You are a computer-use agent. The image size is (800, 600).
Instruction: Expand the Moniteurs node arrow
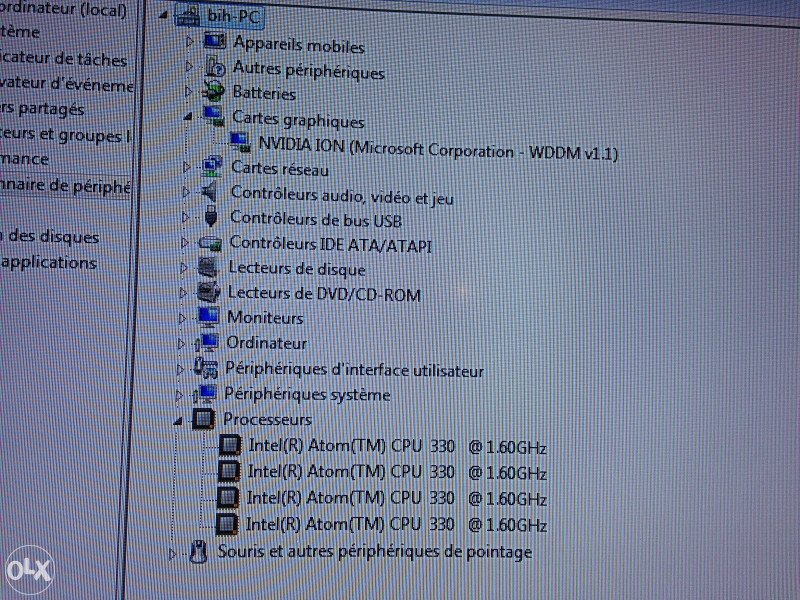(x=182, y=318)
